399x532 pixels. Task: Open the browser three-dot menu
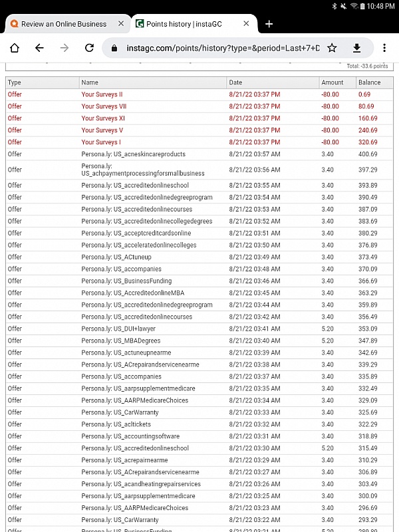(x=384, y=48)
